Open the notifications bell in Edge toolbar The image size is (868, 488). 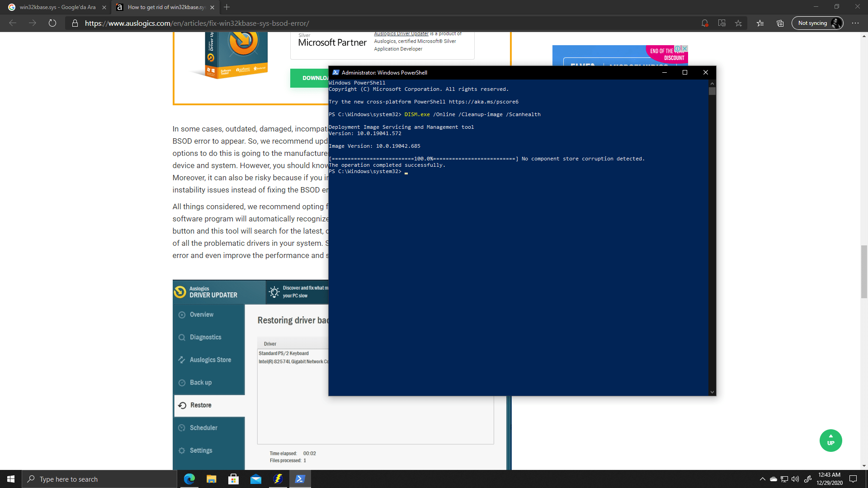click(705, 23)
